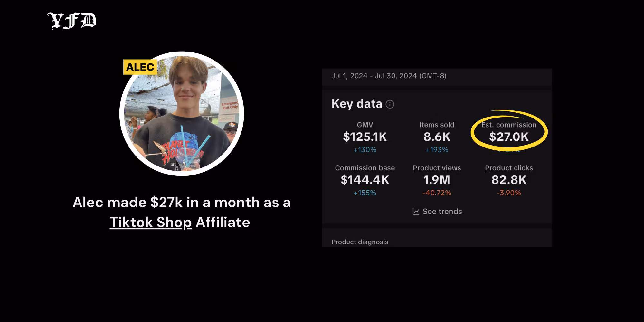Screen dimensions: 644x322
Task: Click the See trends link
Action: pos(442,212)
